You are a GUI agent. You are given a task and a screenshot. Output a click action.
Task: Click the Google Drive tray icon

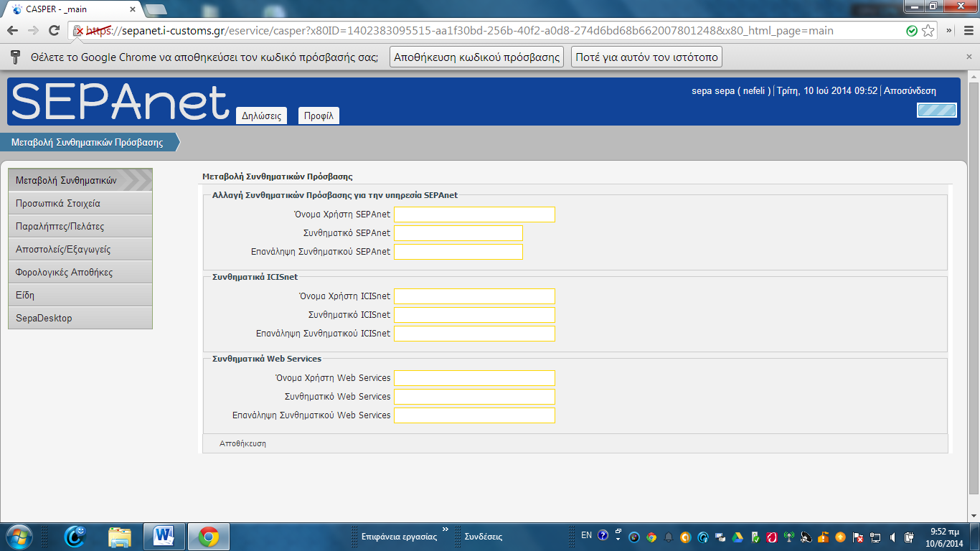pos(738,537)
